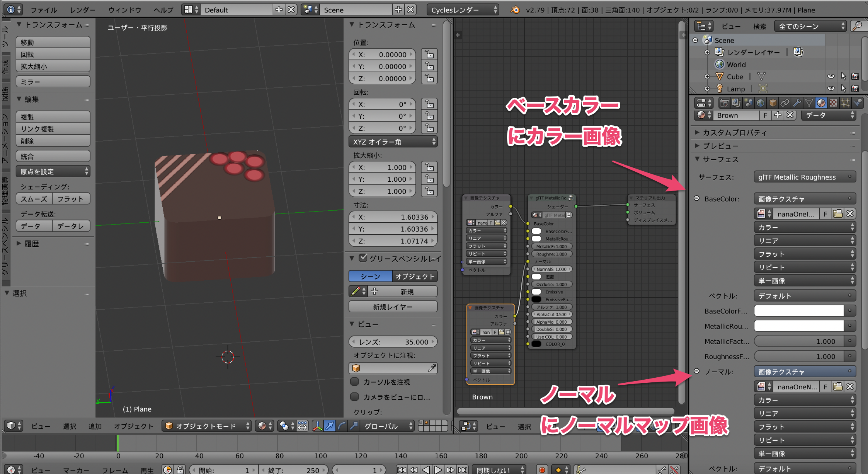Open the Modifiers wrench properties tab
The width and height of the screenshot is (868, 474).
797,103
